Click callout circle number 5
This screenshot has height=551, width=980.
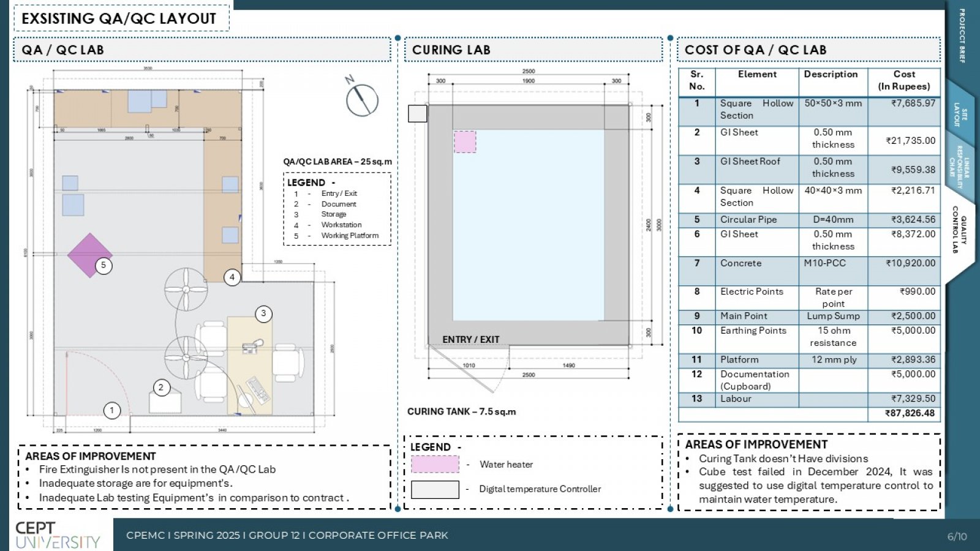point(104,266)
